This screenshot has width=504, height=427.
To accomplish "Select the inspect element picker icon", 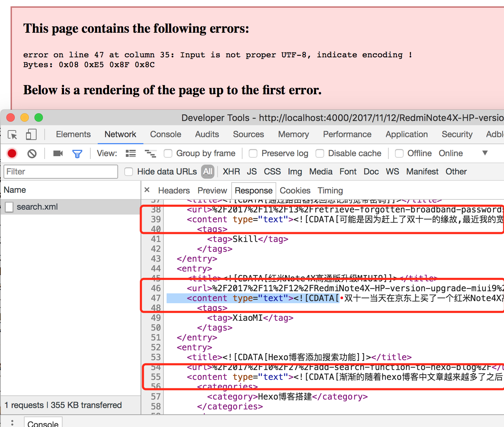I will 13,135.
